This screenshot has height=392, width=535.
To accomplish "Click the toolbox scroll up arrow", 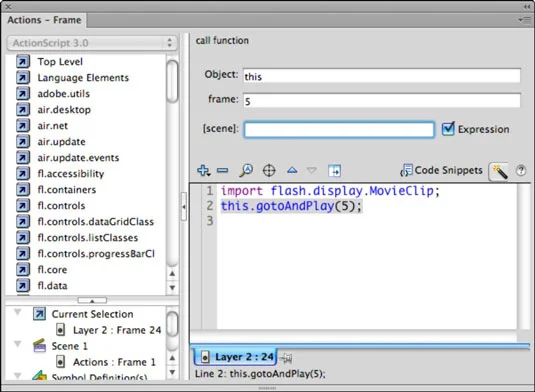I will click(172, 274).
